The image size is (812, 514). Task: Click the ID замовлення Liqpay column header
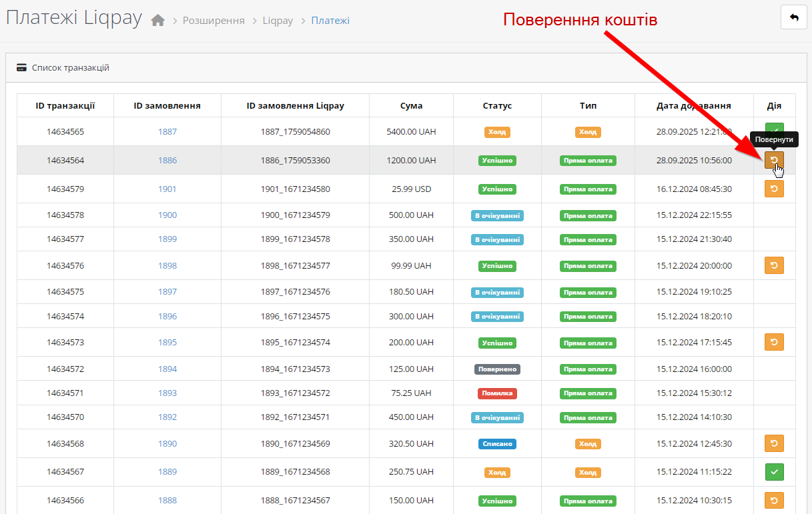click(x=295, y=105)
